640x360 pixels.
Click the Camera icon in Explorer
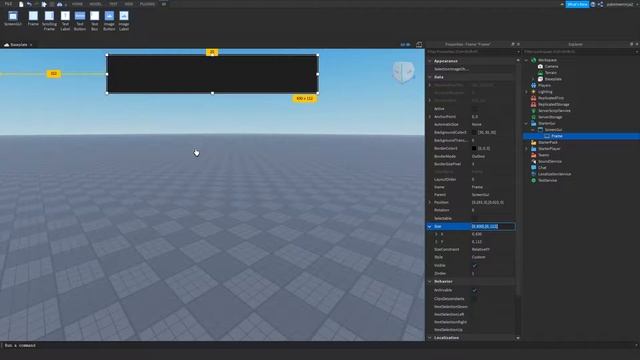pos(540,66)
